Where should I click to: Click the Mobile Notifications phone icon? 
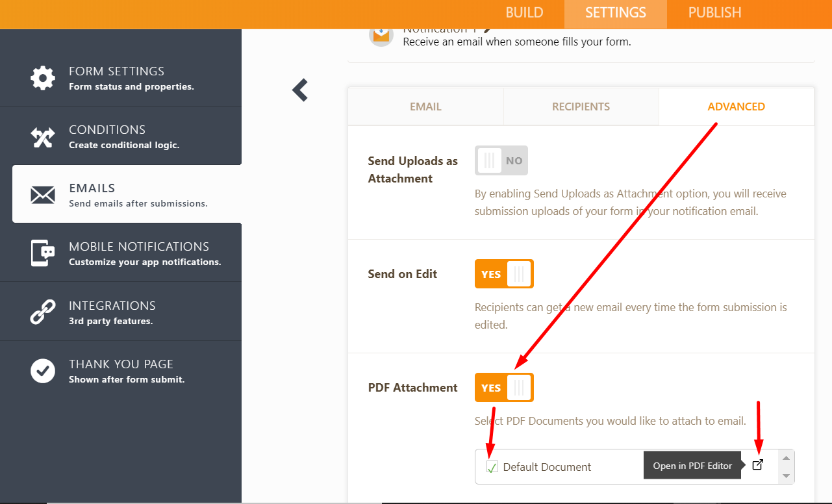(43, 253)
